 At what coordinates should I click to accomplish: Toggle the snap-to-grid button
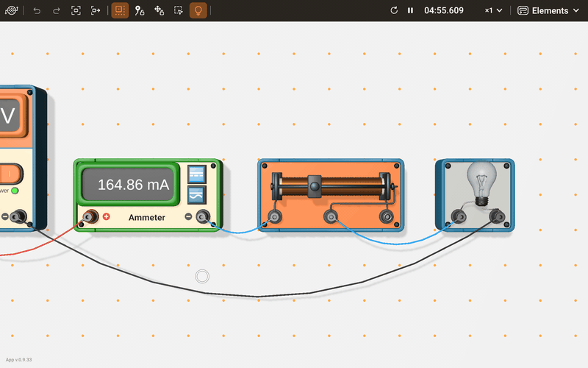coord(120,10)
